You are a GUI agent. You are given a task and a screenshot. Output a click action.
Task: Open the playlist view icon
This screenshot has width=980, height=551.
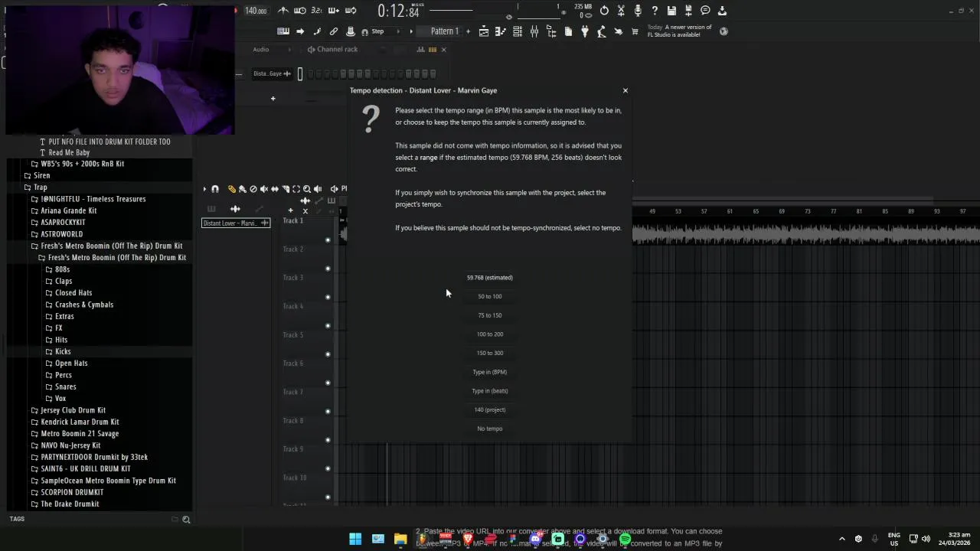click(484, 31)
